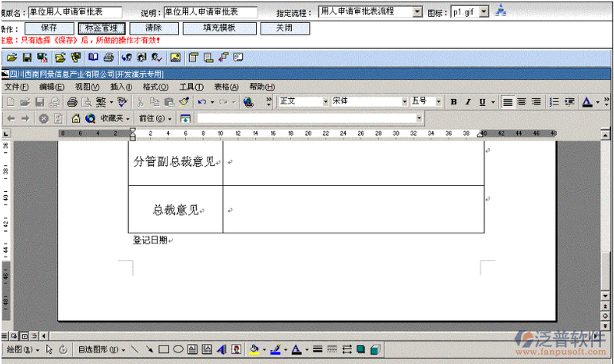614x364 pixels.
Task: Insert WordArt from drawing toolbar
Action: (x=221, y=349)
